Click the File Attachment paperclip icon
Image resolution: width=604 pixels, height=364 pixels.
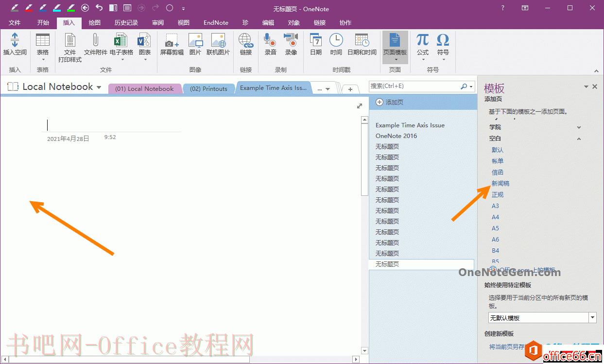coord(95,45)
